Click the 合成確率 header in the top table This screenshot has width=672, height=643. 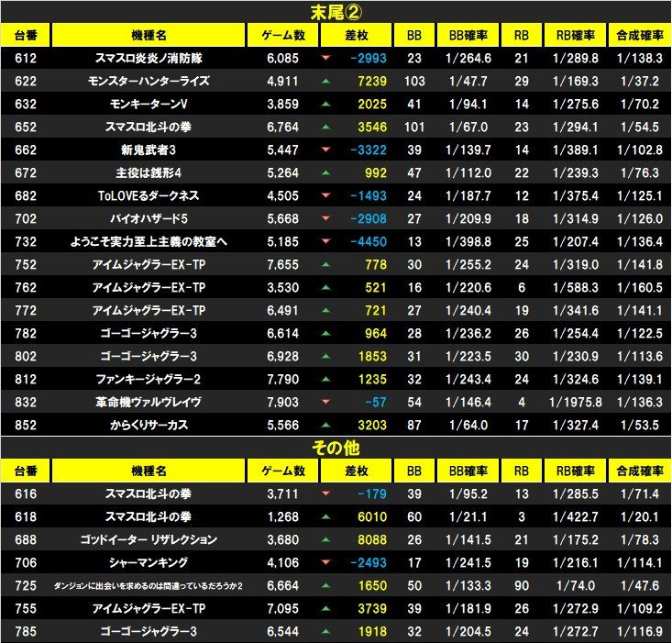pyautogui.click(x=639, y=35)
